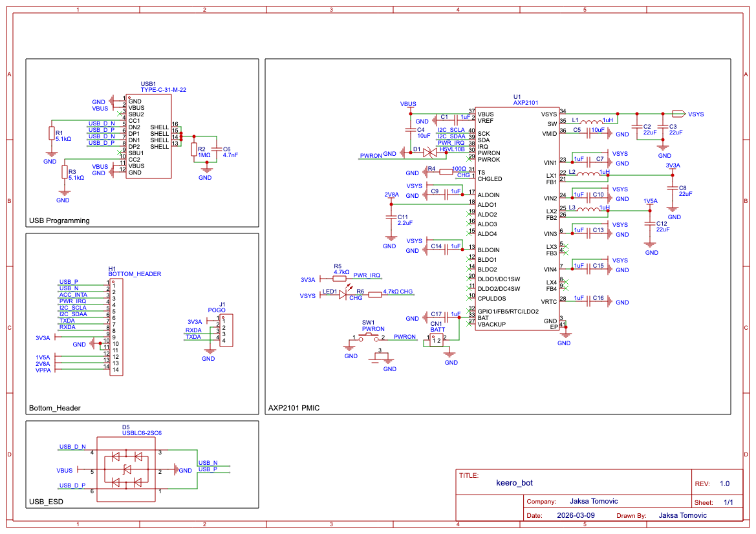Click the AXP2101 PMIC section frame label
Image resolution: width=756 pixels, height=534 pixels.
point(296,408)
